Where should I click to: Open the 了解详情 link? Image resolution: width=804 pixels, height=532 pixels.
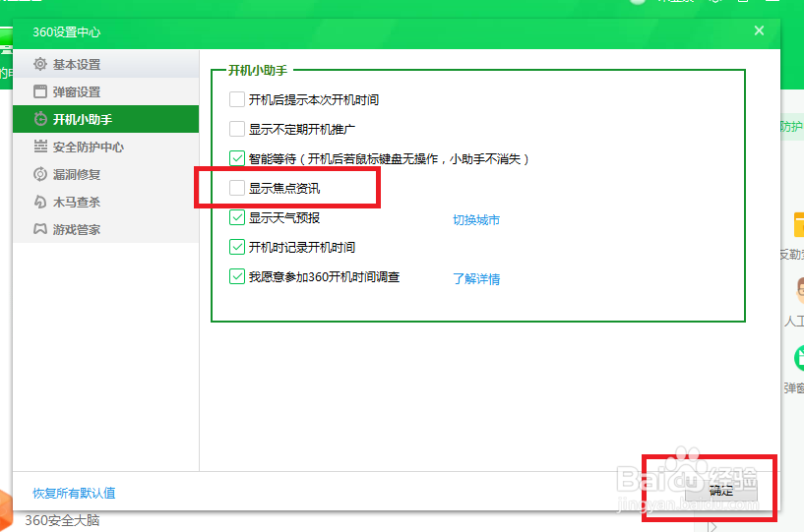pyautogui.click(x=476, y=279)
